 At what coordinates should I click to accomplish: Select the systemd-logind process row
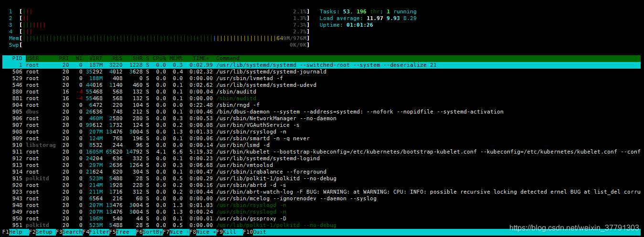click(322, 158)
